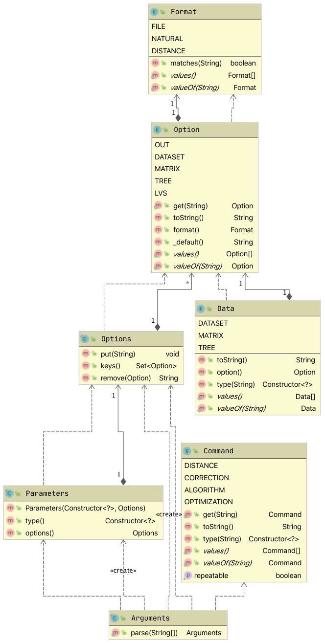This screenshot has width=325, height=644.
Task: Click the Format[] return type in Format
Action: tap(242, 75)
